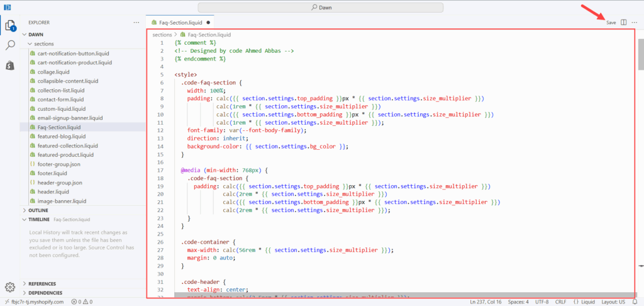Open the Explorer view in the activity bar
This screenshot has width=644, height=306.
point(11,26)
